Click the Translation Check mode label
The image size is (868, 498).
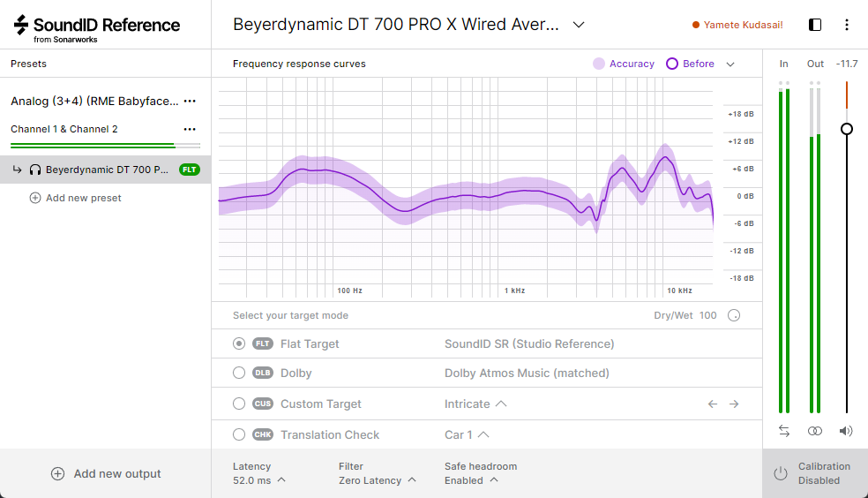pos(330,434)
